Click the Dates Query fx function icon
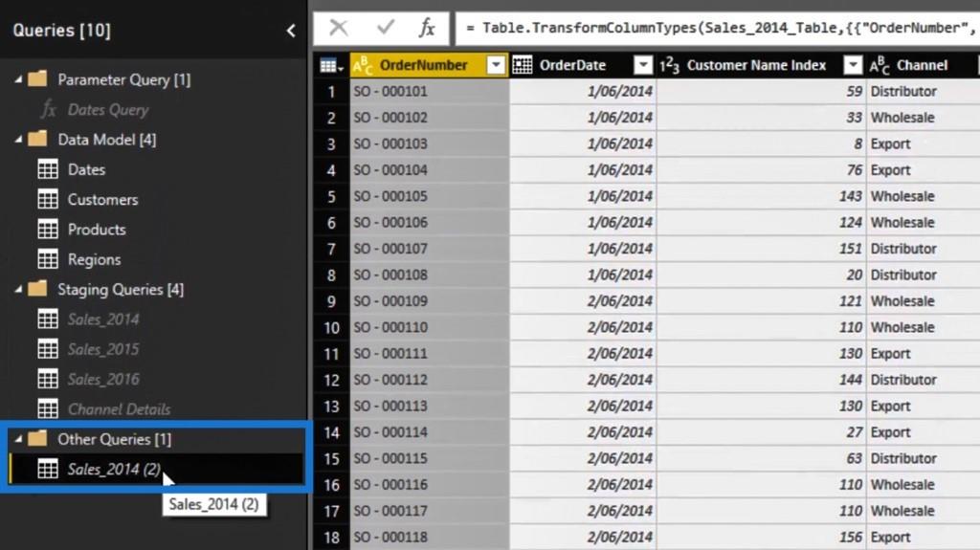980x550 pixels. click(x=48, y=110)
